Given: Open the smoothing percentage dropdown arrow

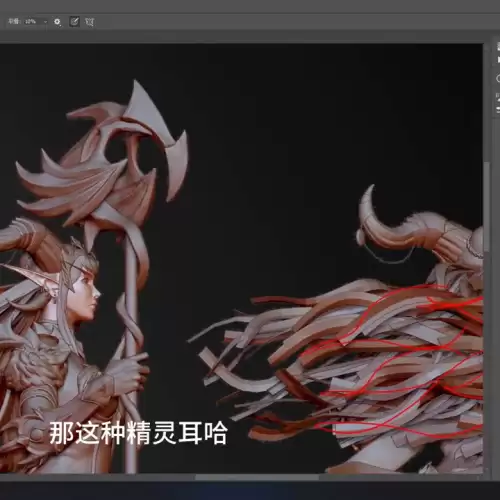Looking at the screenshot, I should click(45, 22).
